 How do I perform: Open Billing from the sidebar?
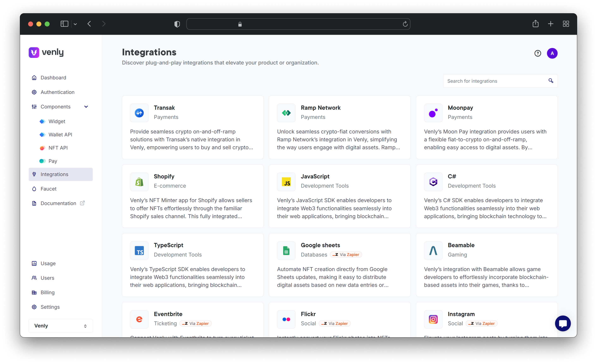[x=48, y=292]
